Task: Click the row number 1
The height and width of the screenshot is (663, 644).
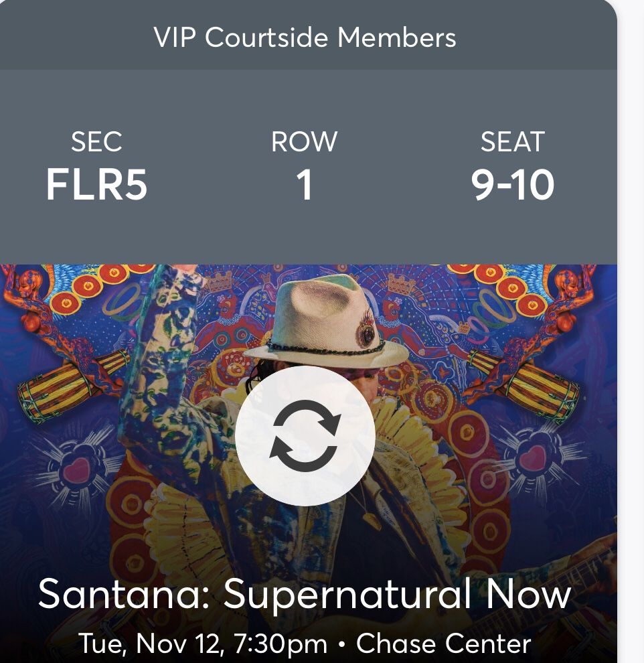Action: point(305,184)
